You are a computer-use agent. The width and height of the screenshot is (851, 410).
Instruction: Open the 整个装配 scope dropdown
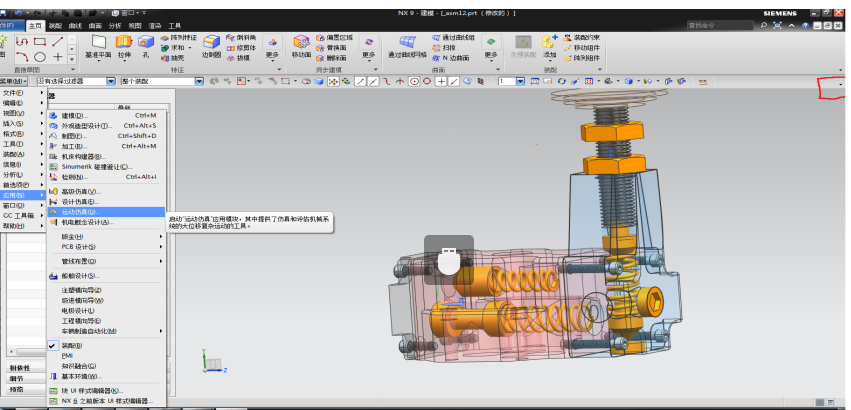[199, 81]
